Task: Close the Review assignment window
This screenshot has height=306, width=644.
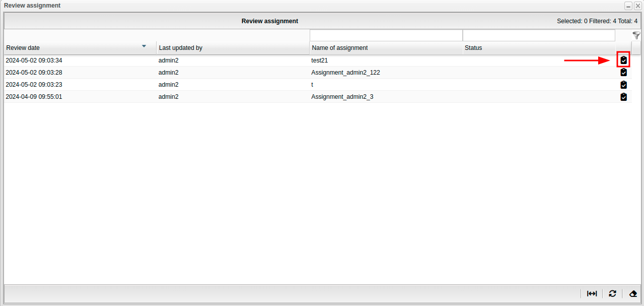Action: tap(637, 6)
